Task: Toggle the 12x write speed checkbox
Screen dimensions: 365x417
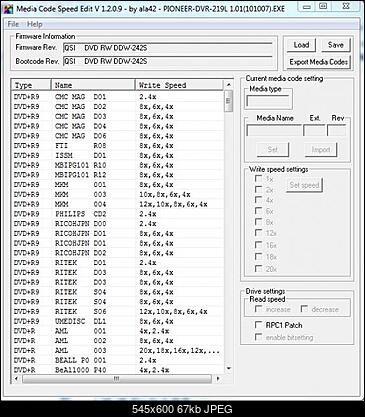Action: [258, 233]
